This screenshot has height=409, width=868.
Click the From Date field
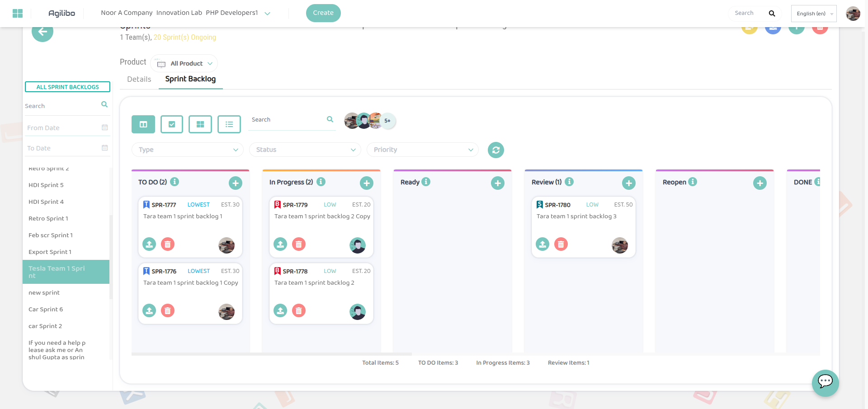coord(63,128)
